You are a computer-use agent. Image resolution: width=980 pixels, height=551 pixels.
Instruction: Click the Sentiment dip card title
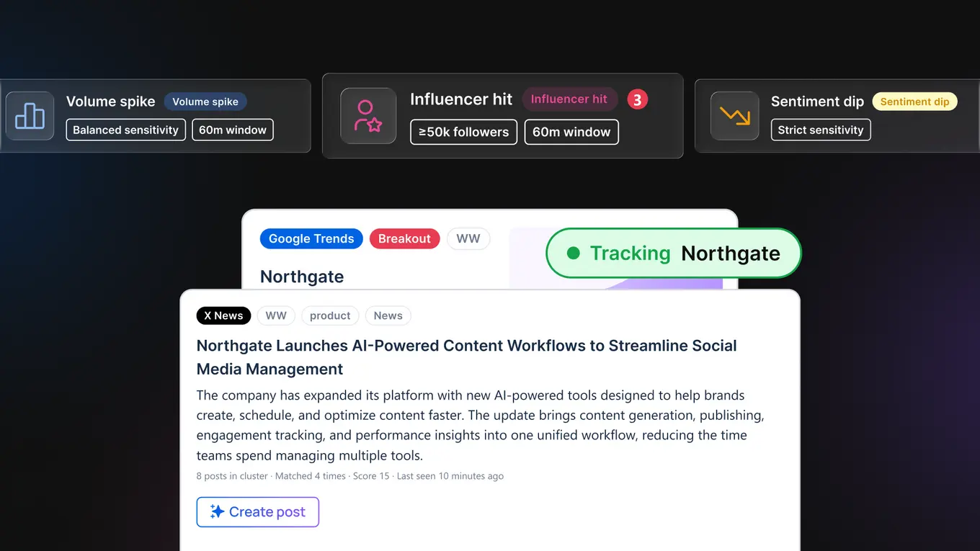(x=817, y=102)
